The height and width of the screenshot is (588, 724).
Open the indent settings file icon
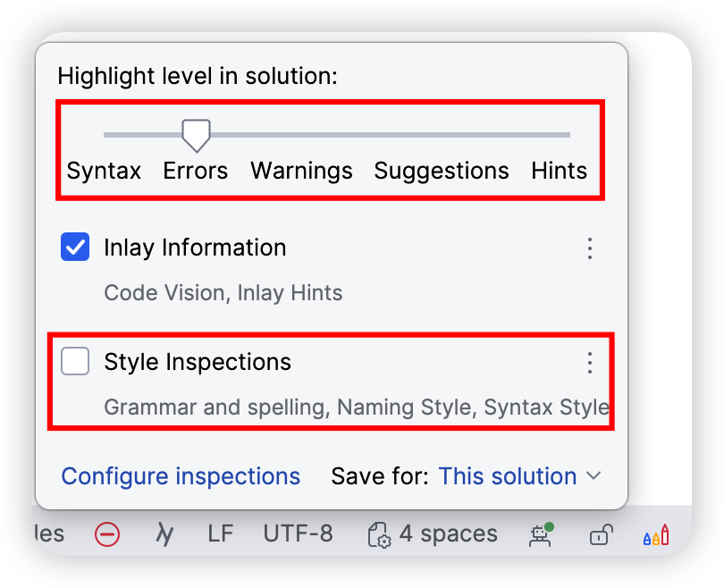coord(379,535)
